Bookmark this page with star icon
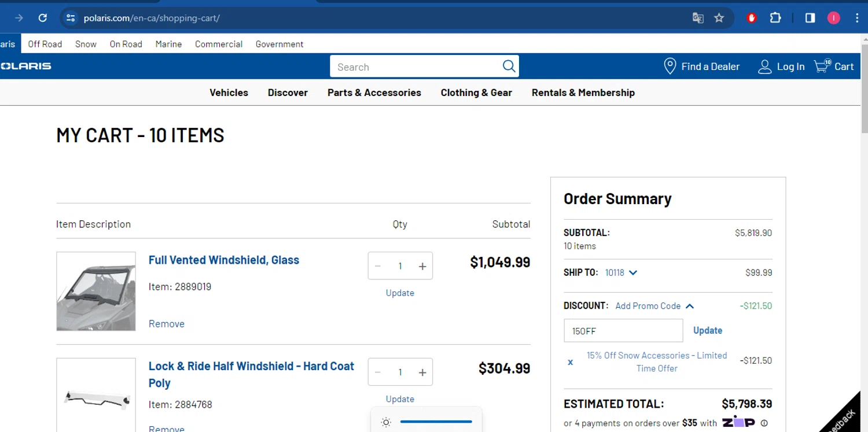Viewport: 868px width, 432px height. pos(719,18)
